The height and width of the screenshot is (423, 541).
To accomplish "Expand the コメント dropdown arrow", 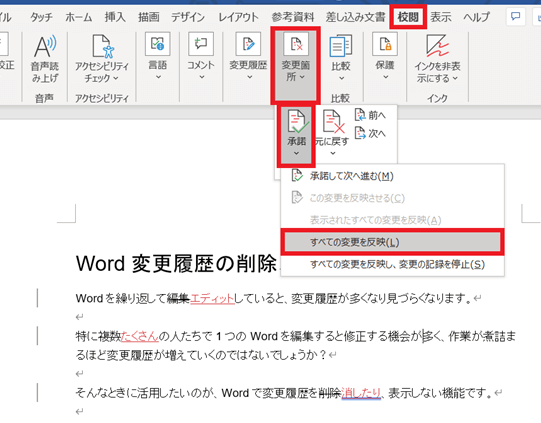I will pos(201,77).
